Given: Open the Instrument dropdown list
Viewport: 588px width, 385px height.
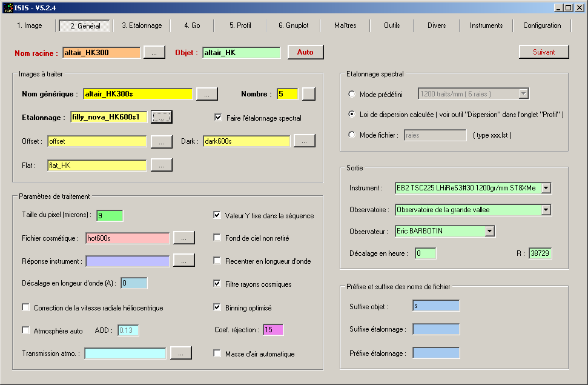Looking at the screenshot, I should pos(546,188).
